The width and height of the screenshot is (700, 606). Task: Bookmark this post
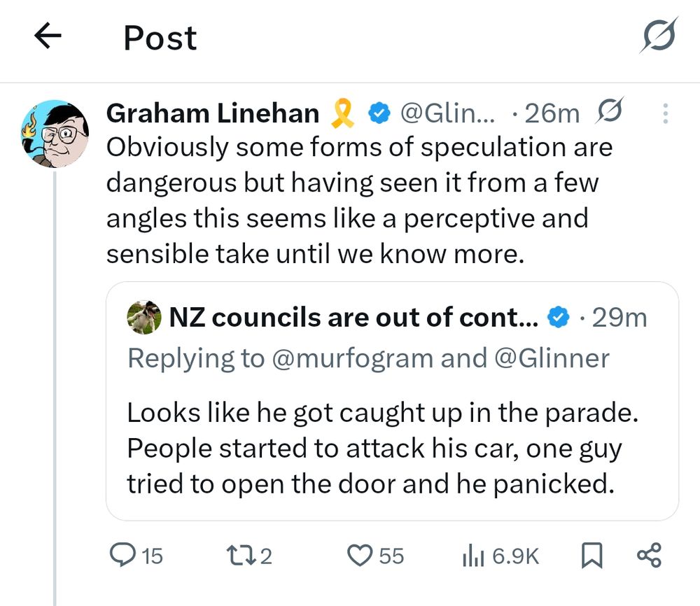[592, 556]
